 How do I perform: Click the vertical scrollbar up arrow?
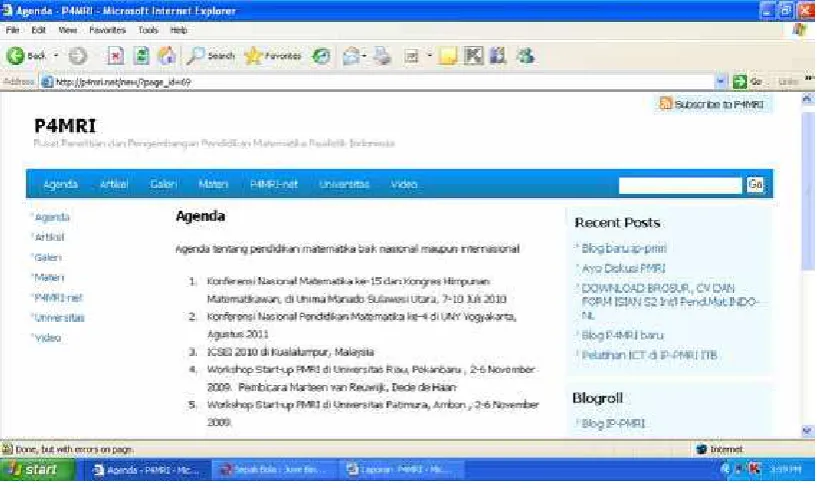point(808,98)
